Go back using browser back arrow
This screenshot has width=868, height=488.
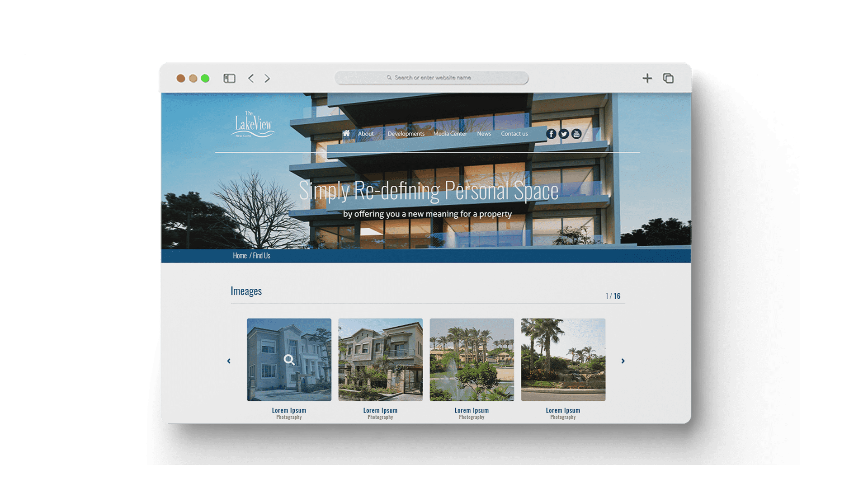pos(251,79)
